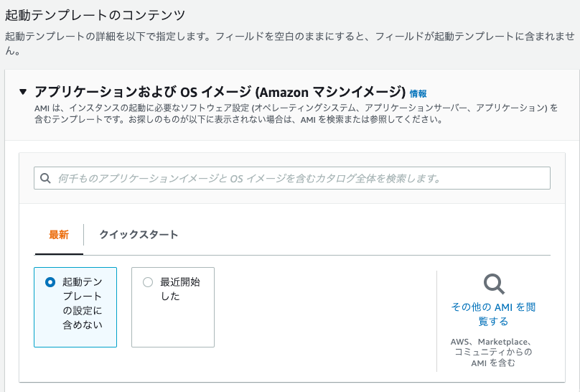Click the AMI は、インスタンスの起動に必要な description paragraph
The width and height of the screenshot is (580, 392).
(x=296, y=113)
